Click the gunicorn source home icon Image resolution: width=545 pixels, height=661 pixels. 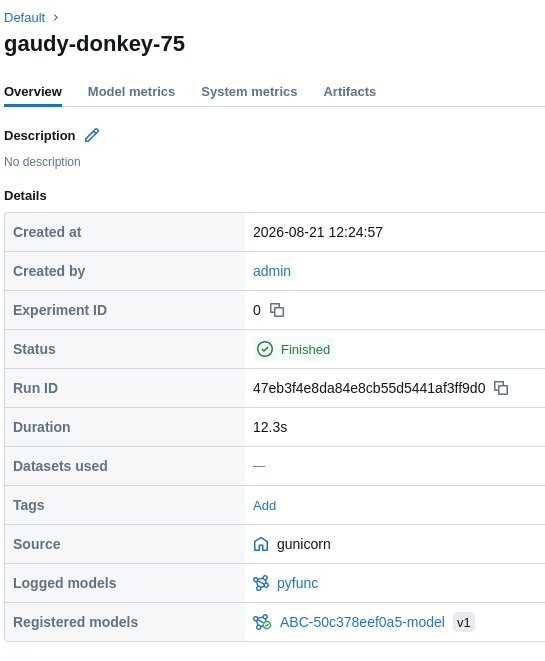click(x=261, y=544)
